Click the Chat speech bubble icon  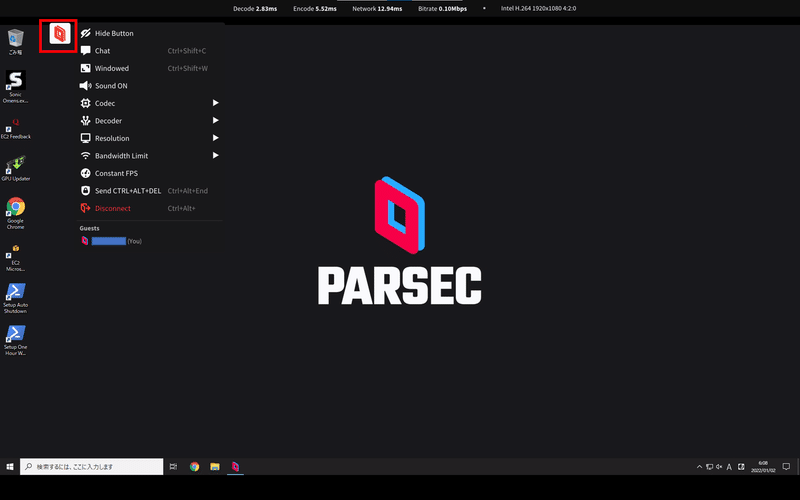coord(86,51)
